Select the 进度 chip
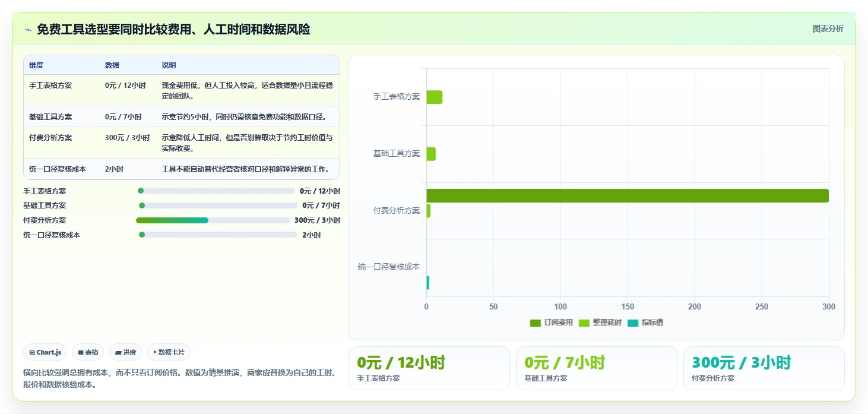The height and width of the screenshot is (414, 868). [125, 352]
